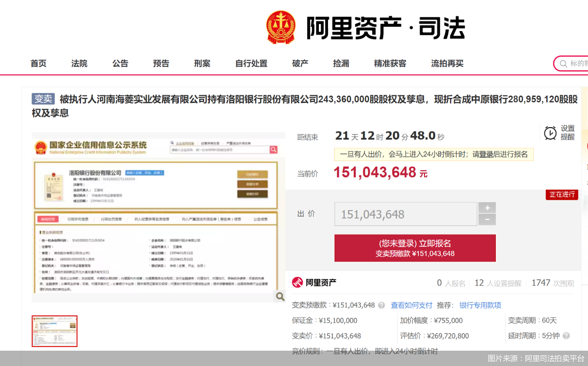Click the 变卖 tag before the title

(x=43, y=99)
